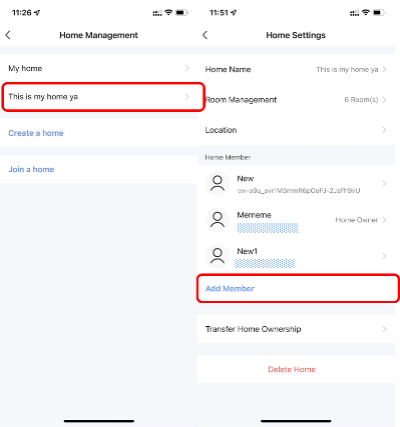
Task: Open chevron next to My home
Action: tap(187, 68)
